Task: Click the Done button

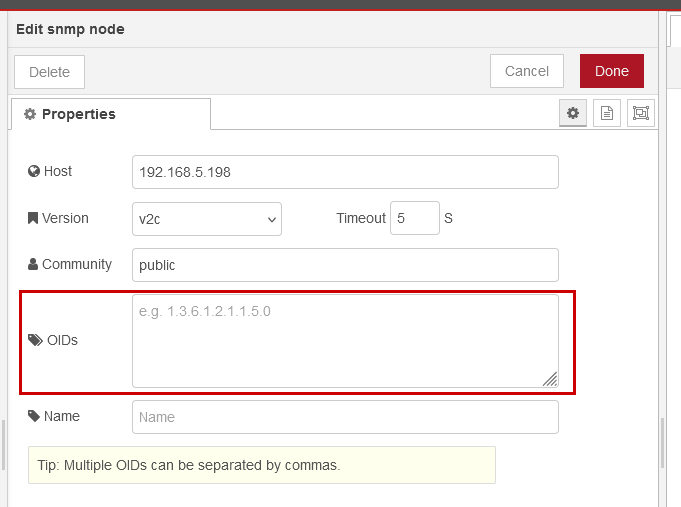Action: (x=612, y=71)
